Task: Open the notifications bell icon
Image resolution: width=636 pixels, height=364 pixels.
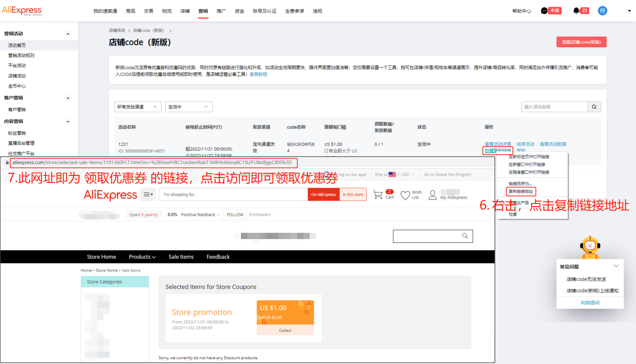Action: click(576, 11)
